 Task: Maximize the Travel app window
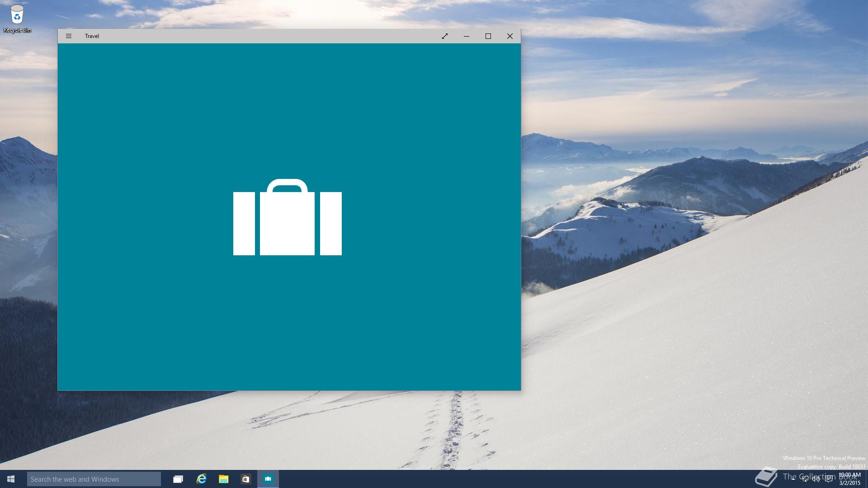(x=488, y=36)
